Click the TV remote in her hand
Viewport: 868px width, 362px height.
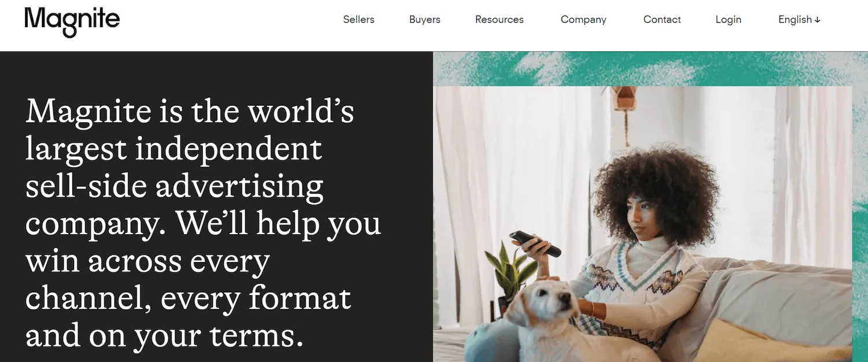535,243
